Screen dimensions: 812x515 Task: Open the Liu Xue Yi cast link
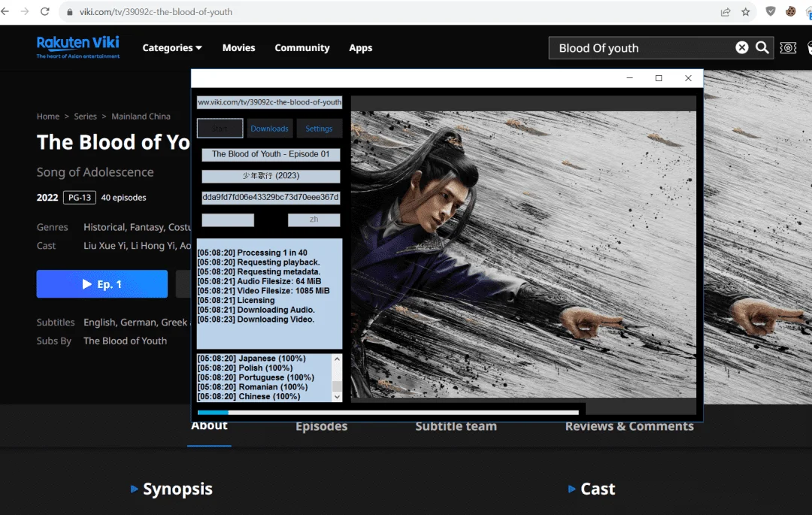point(105,246)
